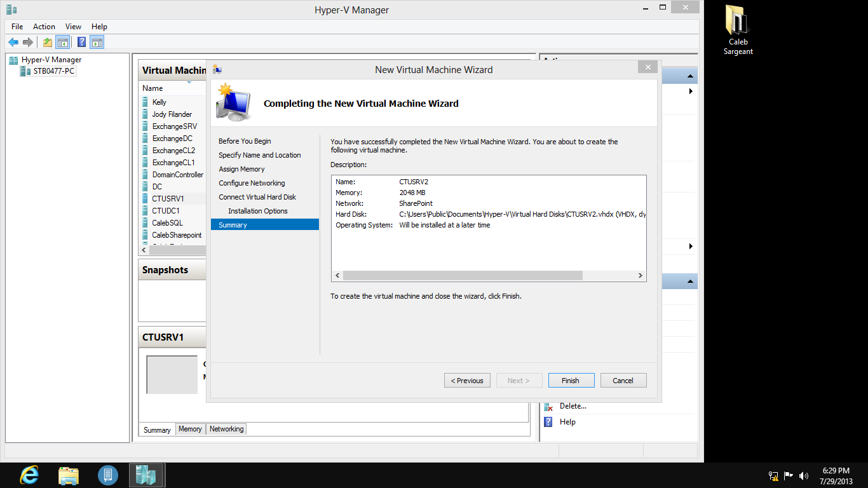868x488 pixels.
Task: Click the DC virtual machine icon
Action: 146,187
